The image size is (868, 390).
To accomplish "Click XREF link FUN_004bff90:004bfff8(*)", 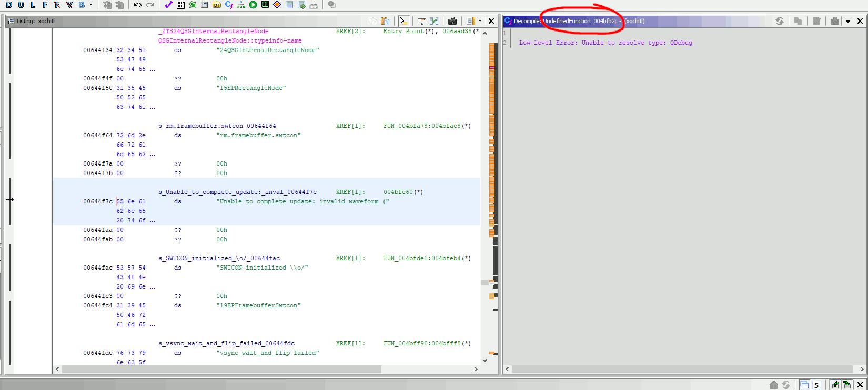I will click(427, 343).
